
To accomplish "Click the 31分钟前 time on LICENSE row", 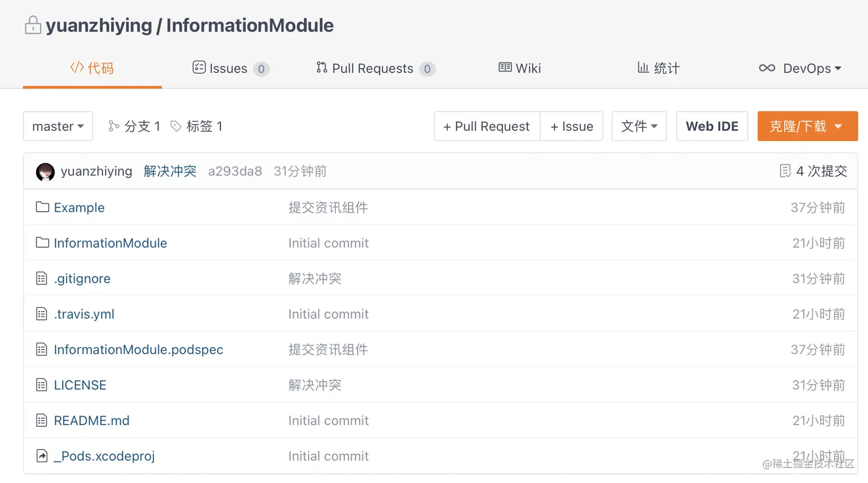I will [819, 385].
